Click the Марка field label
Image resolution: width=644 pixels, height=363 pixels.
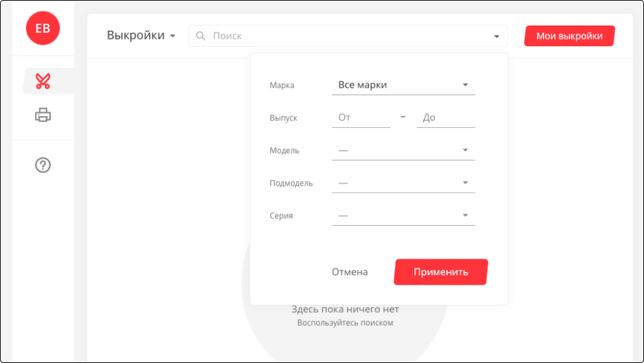(282, 86)
